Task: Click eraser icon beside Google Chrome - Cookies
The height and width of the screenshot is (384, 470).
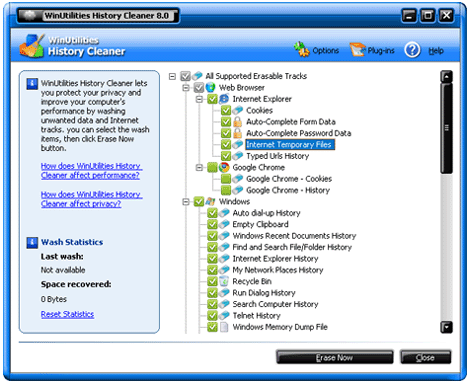Action: pos(237,179)
